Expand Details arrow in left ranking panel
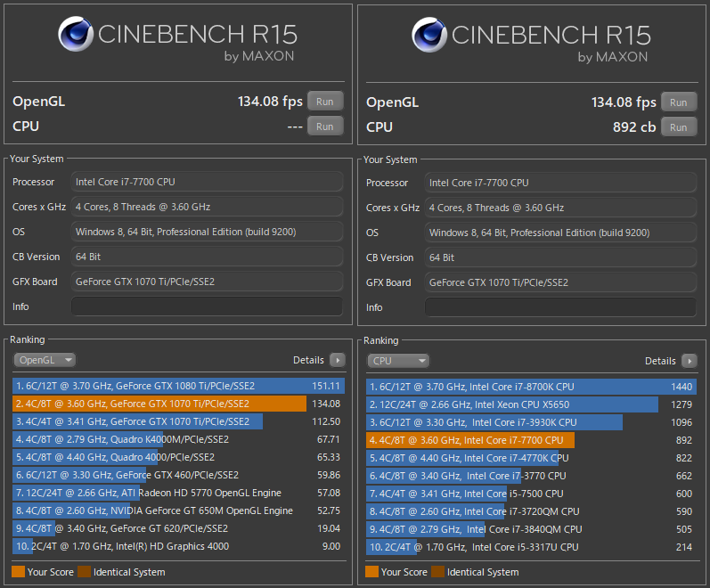This screenshot has height=588, width=710. click(x=338, y=360)
